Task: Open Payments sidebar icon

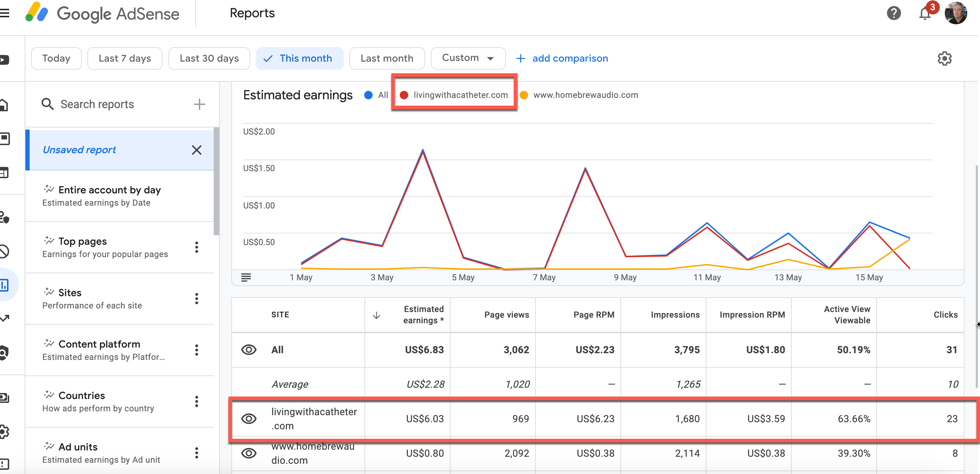Action: click(5, 398)
